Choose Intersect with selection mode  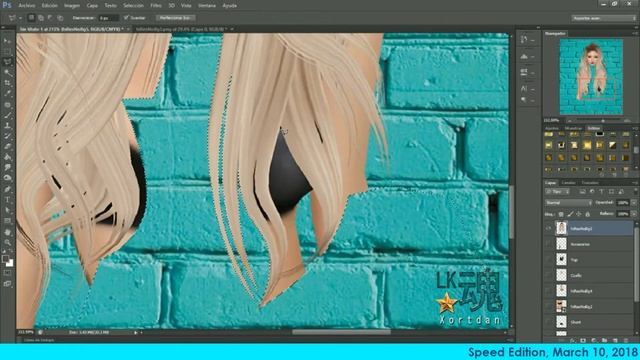click(x=60, y=18)
